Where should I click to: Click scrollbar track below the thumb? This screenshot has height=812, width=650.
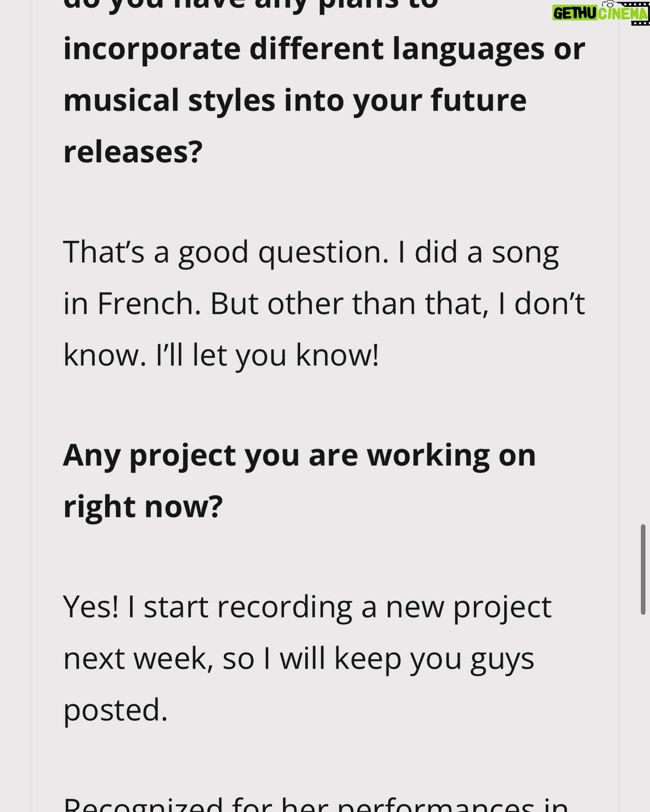pyautogui.click(x=643, y=713)
